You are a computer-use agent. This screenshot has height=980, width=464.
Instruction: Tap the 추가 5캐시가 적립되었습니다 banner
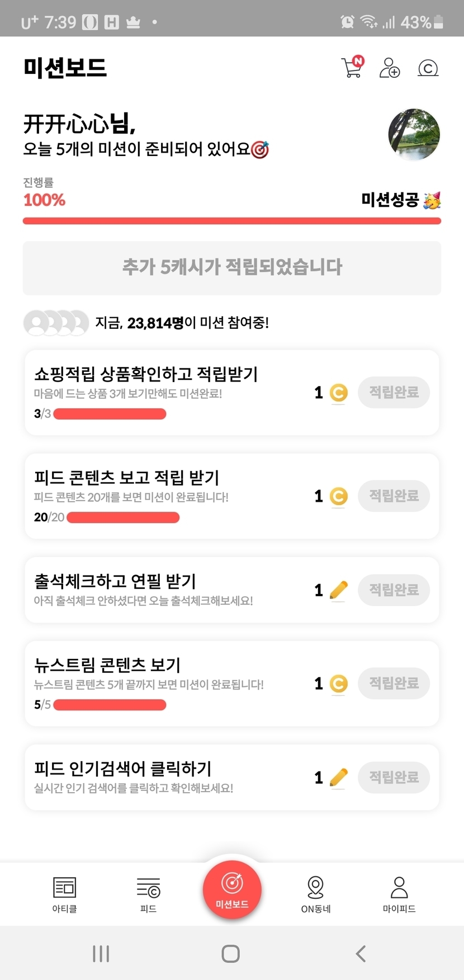[232, 267]
